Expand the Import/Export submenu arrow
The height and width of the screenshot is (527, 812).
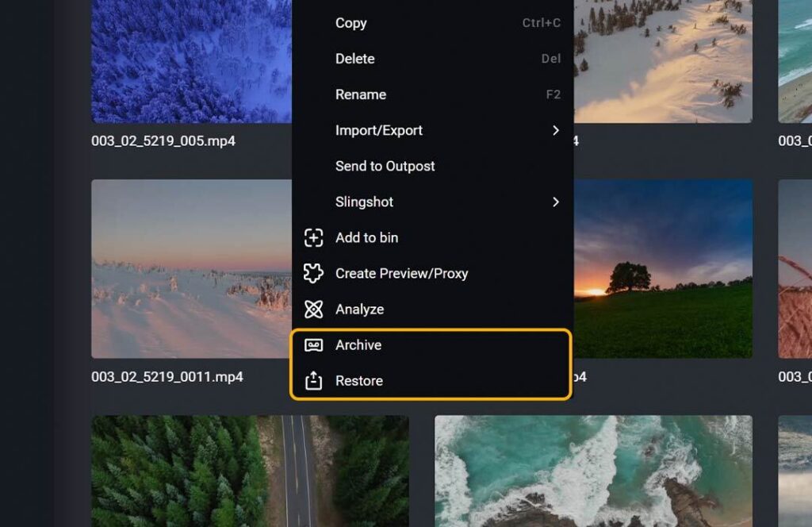point(555,130)
